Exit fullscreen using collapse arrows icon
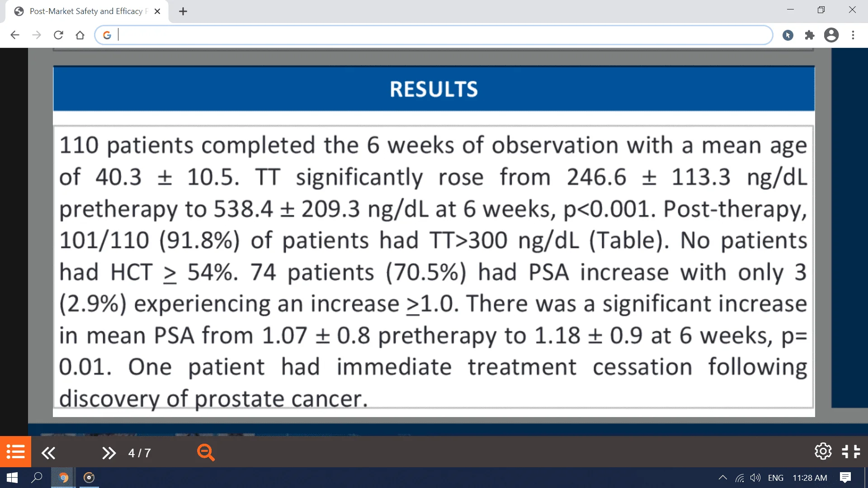This screenshot has height=488, width=868. (x=851, y=451)
